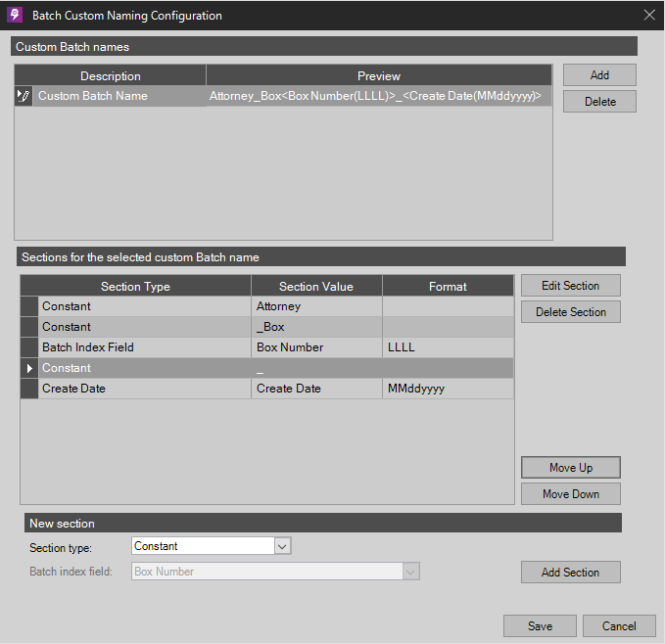665x644 pixels.
Task: Move the selected section down
Action: tap(570, 494)
